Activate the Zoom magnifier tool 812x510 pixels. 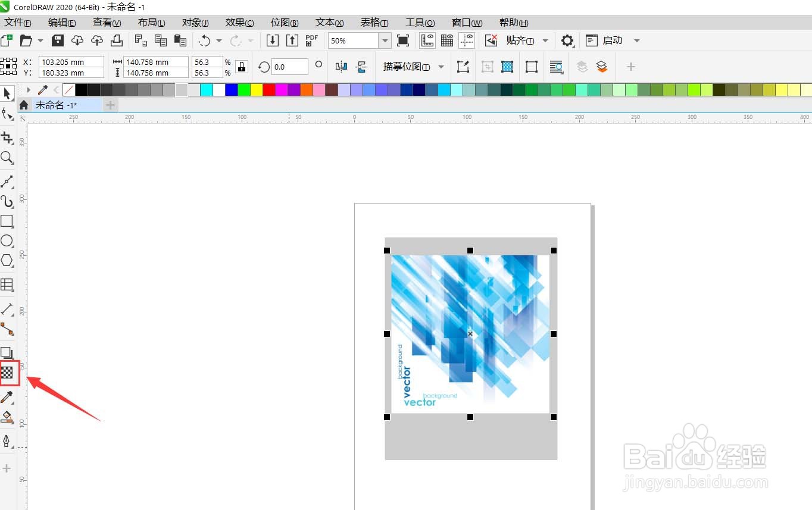coord(7,158)
